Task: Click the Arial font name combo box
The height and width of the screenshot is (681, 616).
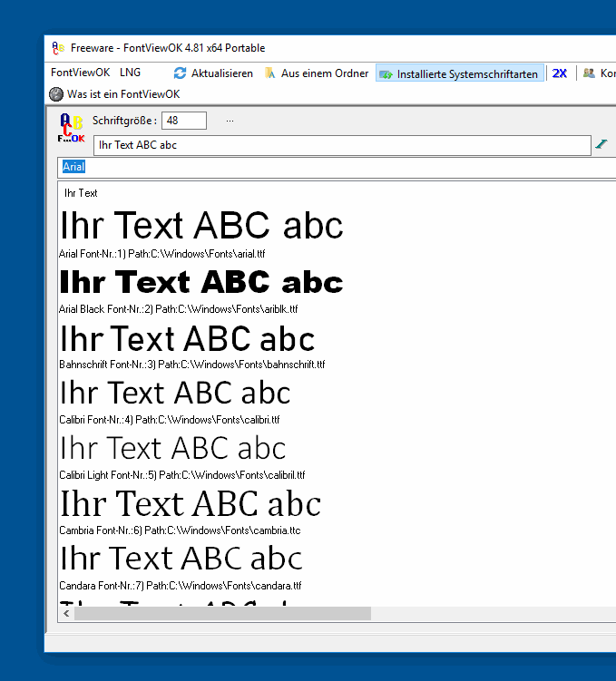Action: tap(337, 167)
